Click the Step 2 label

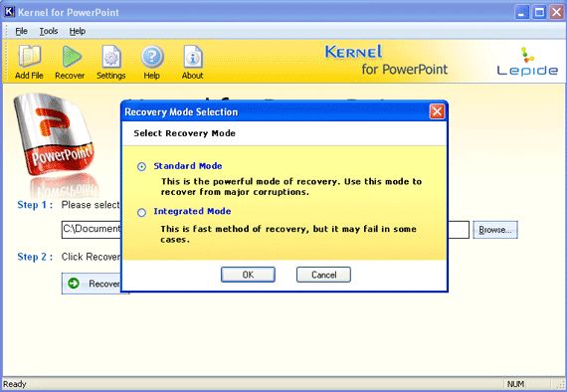(x=35, y=257)
